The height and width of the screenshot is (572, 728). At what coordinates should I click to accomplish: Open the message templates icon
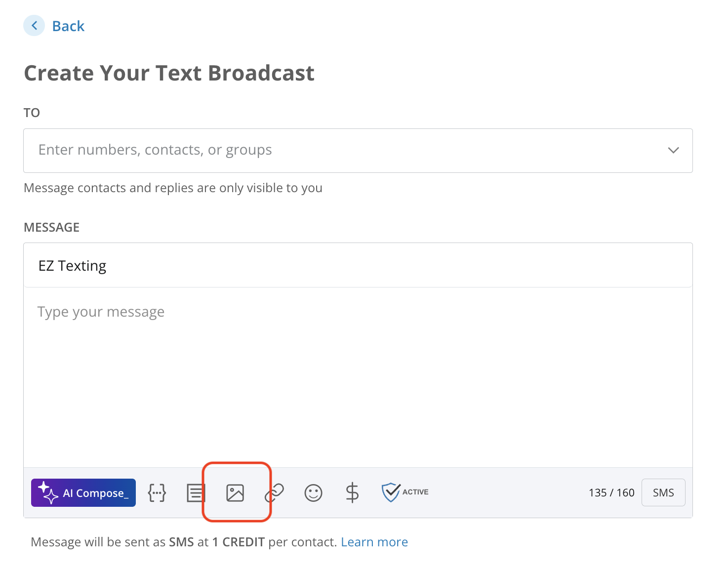point(196,492)
